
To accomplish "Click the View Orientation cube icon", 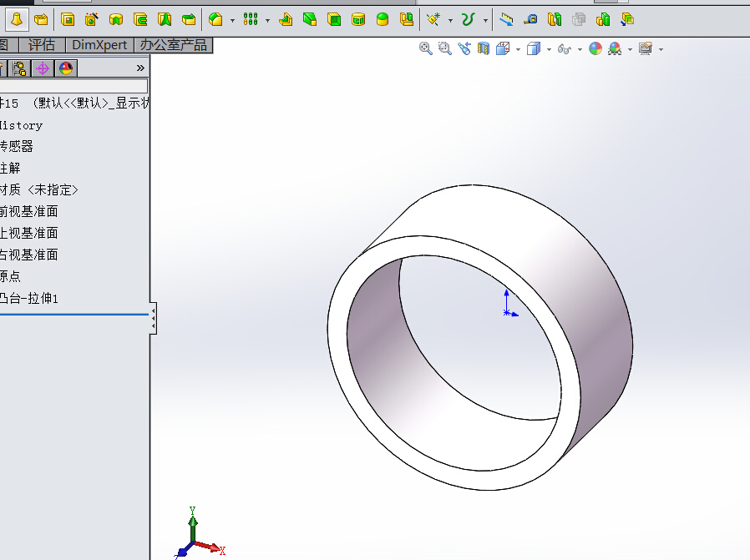I will point(503,48).
